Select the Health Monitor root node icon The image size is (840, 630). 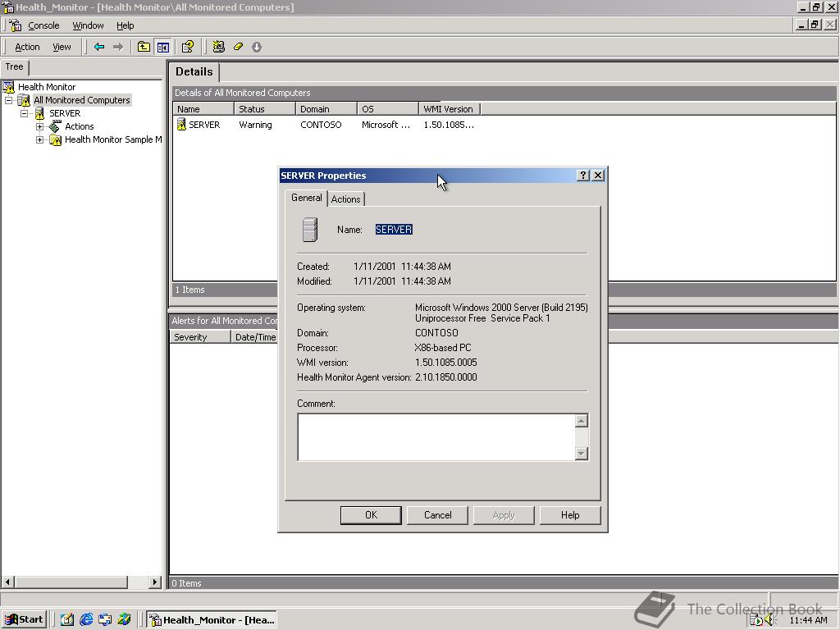tap(8, 87)
